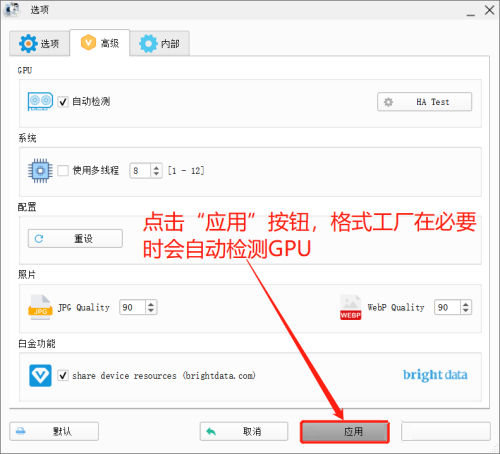Click the JPG file icon
This screenshot has width=500, height=454.
pos(40,307)
